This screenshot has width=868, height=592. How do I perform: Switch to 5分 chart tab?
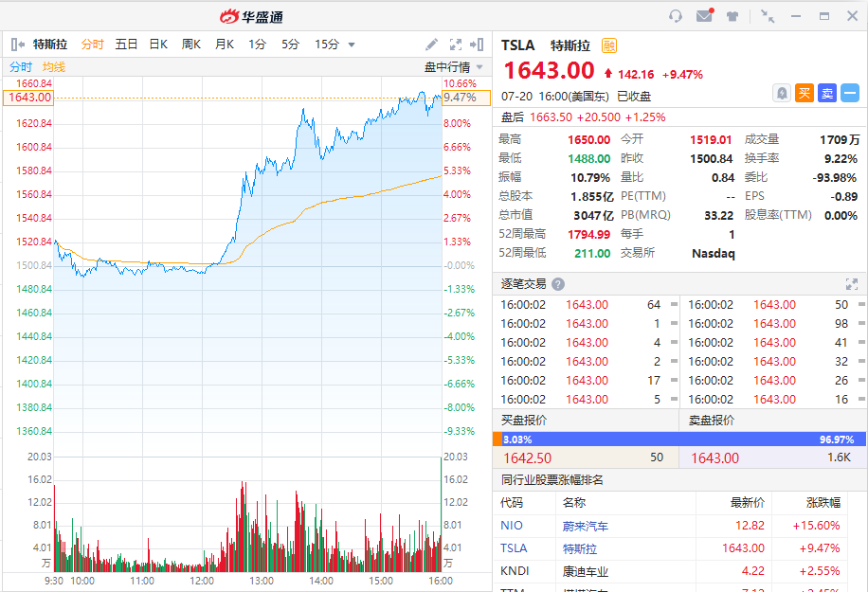click(x=290, y=45)
